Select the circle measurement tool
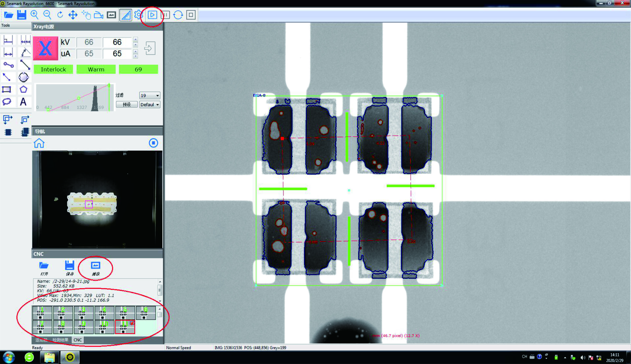The height and width of the screenshot is (364, 631). tap(23, 77)
